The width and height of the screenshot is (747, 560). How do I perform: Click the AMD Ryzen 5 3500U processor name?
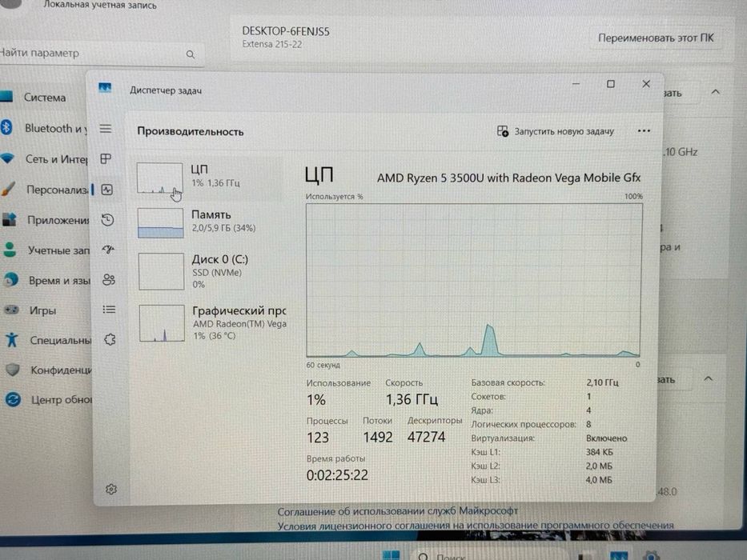point(508,178)
